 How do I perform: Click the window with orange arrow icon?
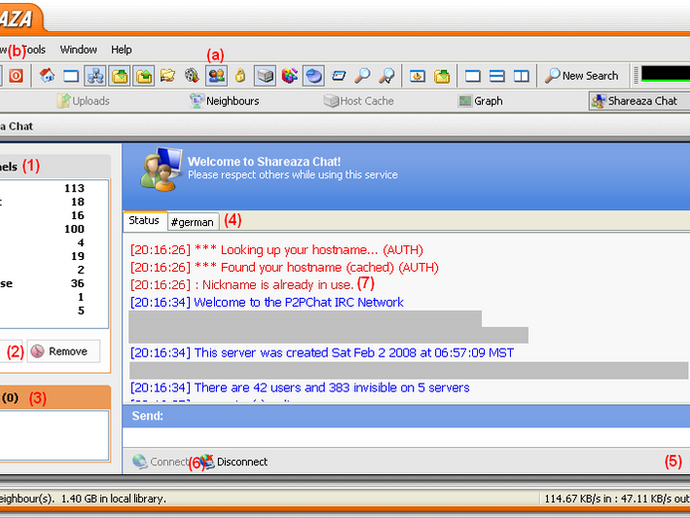pyautogui.click(x=417, y=76)
